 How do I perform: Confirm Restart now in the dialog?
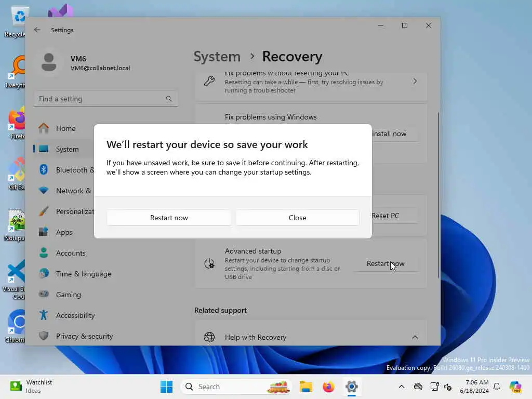pos(169,218)
